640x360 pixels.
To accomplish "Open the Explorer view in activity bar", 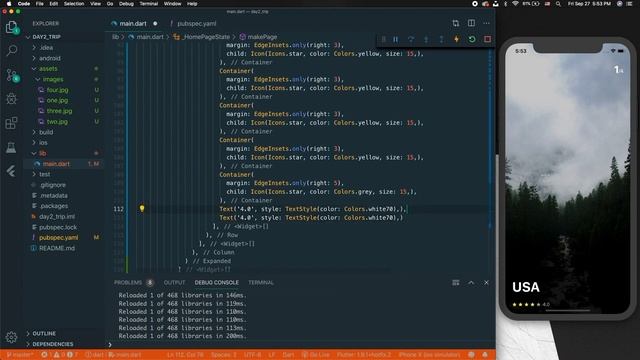I will (x=11, y=27).
